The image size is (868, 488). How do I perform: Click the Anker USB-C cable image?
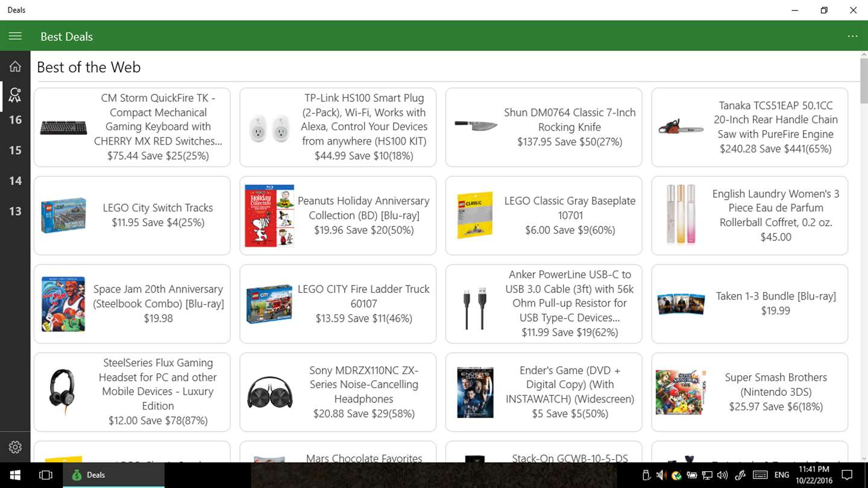coord(475,308)
